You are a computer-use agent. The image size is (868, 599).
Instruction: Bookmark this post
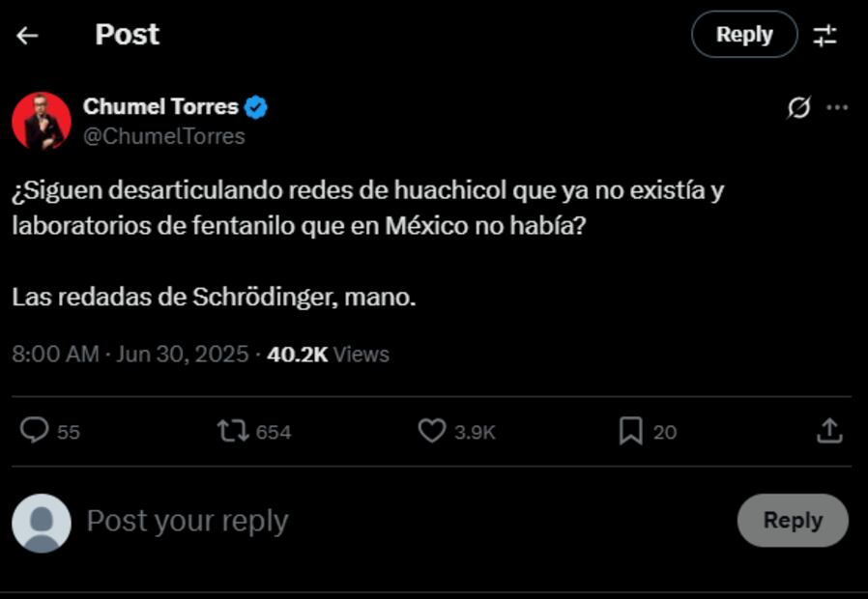630,431
